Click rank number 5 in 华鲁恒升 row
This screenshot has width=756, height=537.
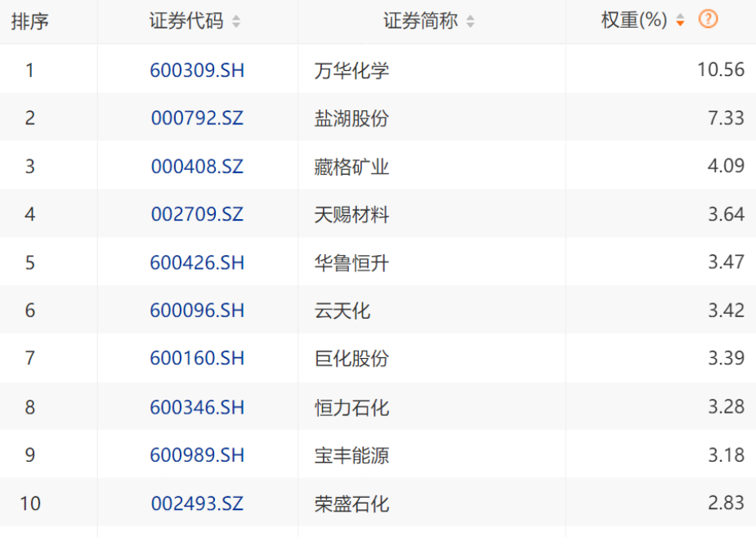pos(30,262)
